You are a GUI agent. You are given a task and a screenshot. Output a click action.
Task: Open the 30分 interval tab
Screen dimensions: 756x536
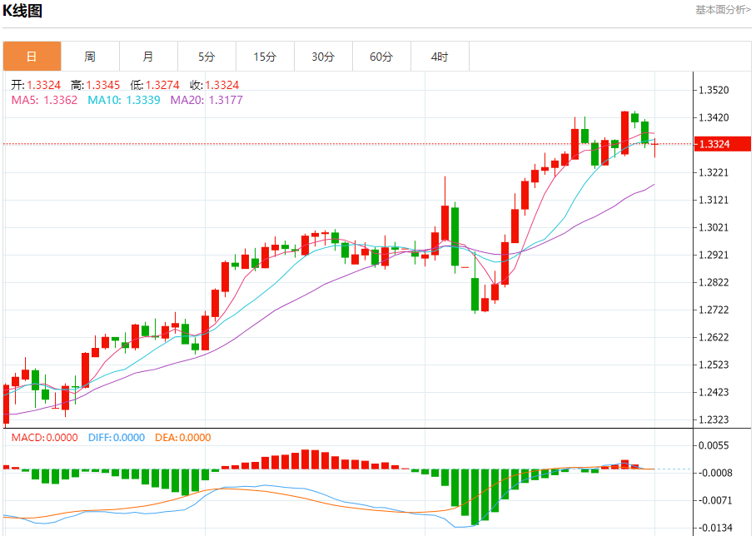(324, 57)
